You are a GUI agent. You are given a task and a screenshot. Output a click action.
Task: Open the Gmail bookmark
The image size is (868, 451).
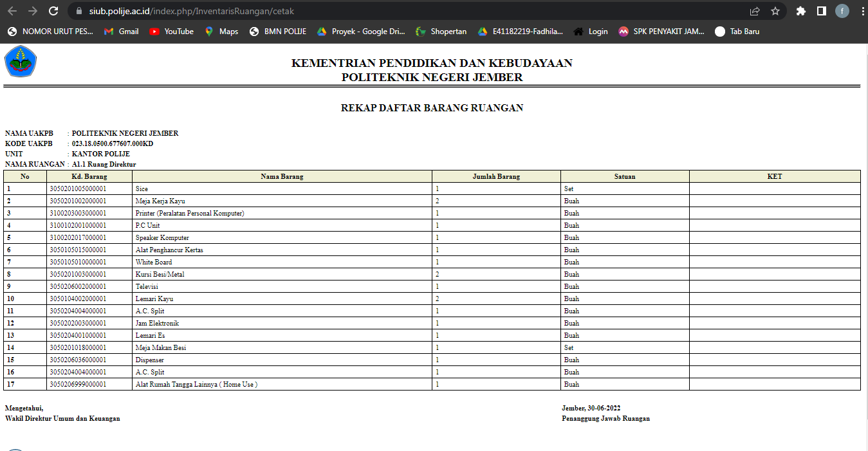[121, 31]
